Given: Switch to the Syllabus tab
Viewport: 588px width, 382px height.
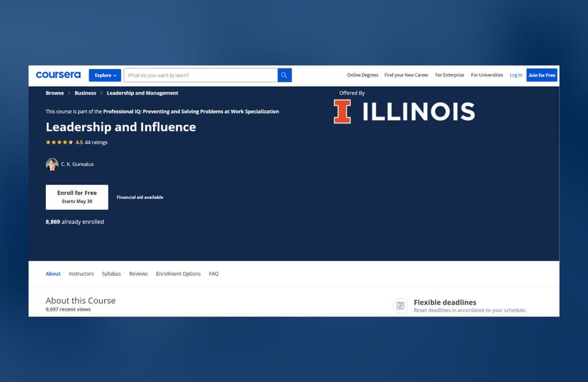Looking at the screenshot, I should pos(111,273).
